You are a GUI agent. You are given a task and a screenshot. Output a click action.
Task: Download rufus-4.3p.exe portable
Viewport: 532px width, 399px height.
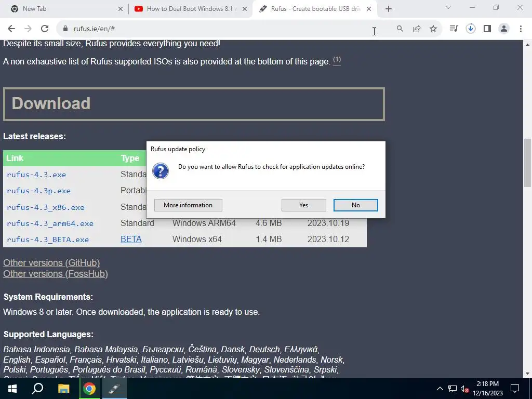(38, 191)
